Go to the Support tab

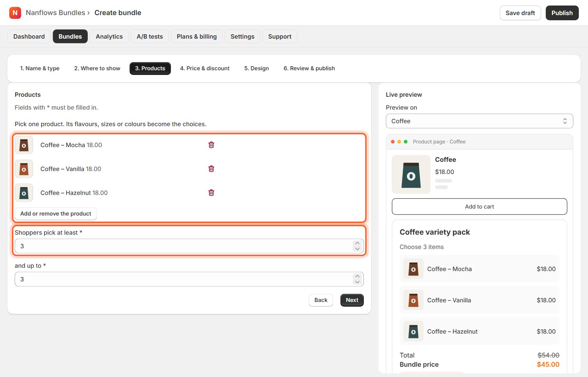pyautogui.click(x=280, y=36)
